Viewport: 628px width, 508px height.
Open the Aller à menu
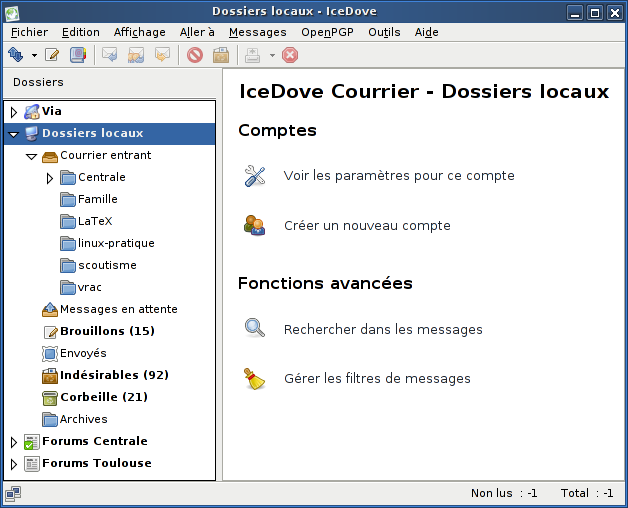pyautogui.click(x=197, y=32)
